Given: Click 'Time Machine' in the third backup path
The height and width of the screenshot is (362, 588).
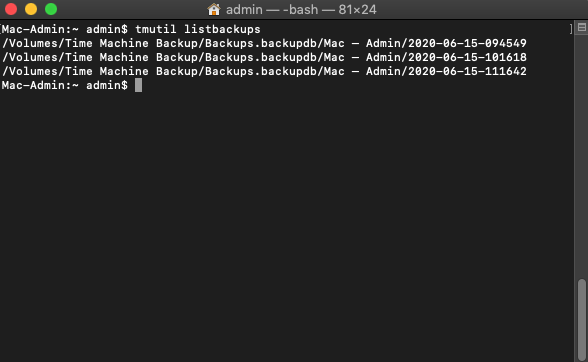Looking at the screenshot, I should [x=107, y=71].
